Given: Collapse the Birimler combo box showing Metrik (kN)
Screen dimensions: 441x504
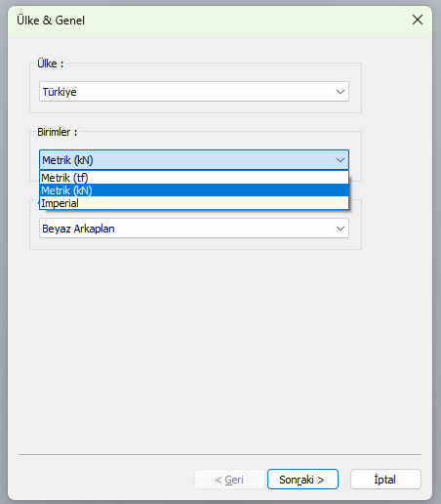Looking at the screenshot, I should [x=194, y=160].
